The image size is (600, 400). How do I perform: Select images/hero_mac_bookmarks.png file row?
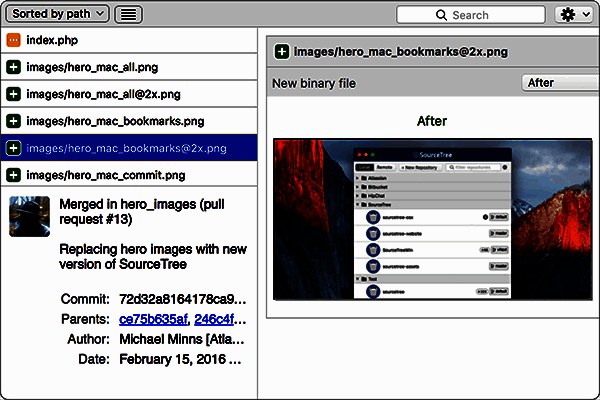(x=129, y=121)
